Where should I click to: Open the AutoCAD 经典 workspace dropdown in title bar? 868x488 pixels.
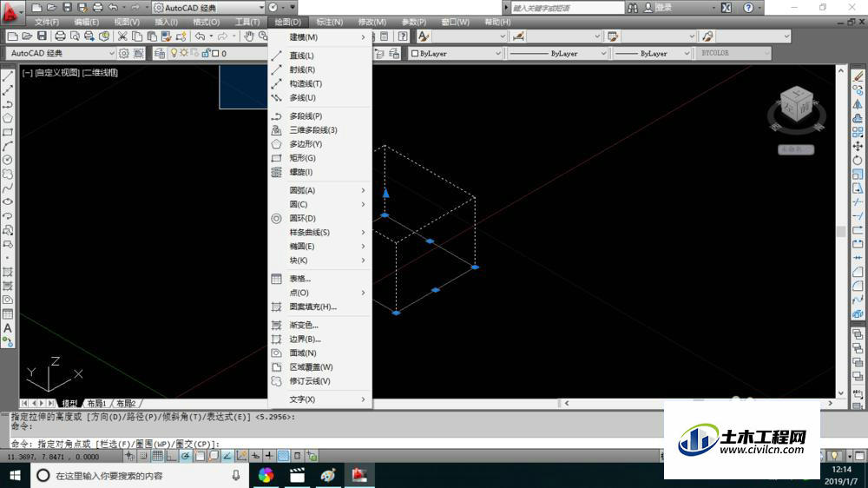(208, 8)
